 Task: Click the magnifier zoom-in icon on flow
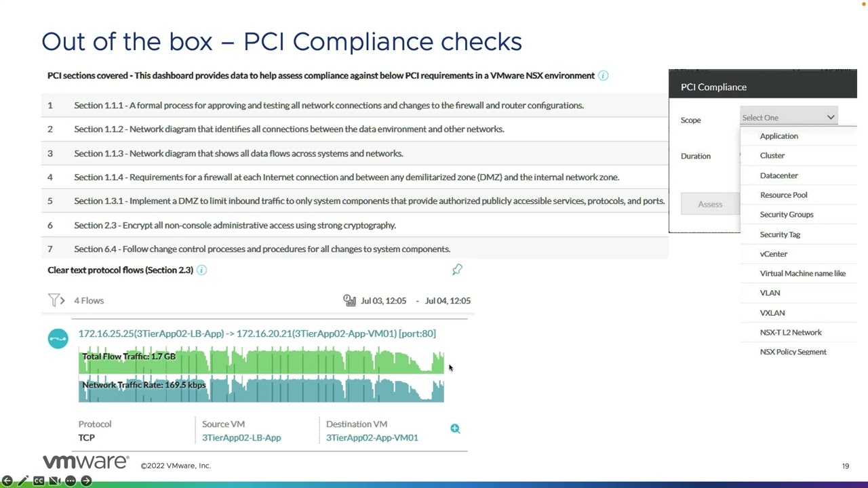[x=455, y=428]
